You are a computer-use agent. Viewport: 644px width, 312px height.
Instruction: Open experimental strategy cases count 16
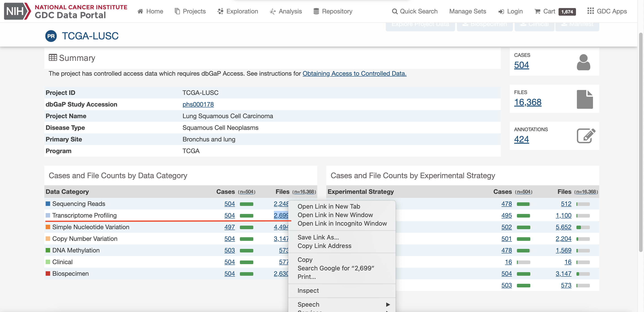[x=508, y=262]
